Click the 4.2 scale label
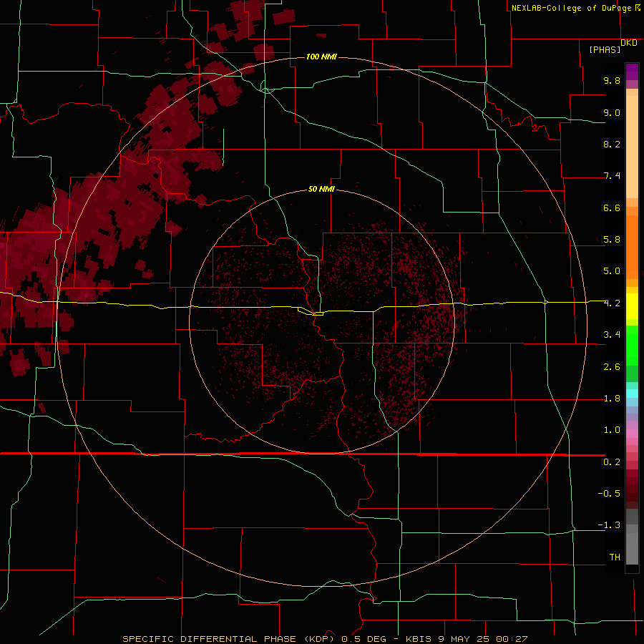 click(x=612, y=303)
